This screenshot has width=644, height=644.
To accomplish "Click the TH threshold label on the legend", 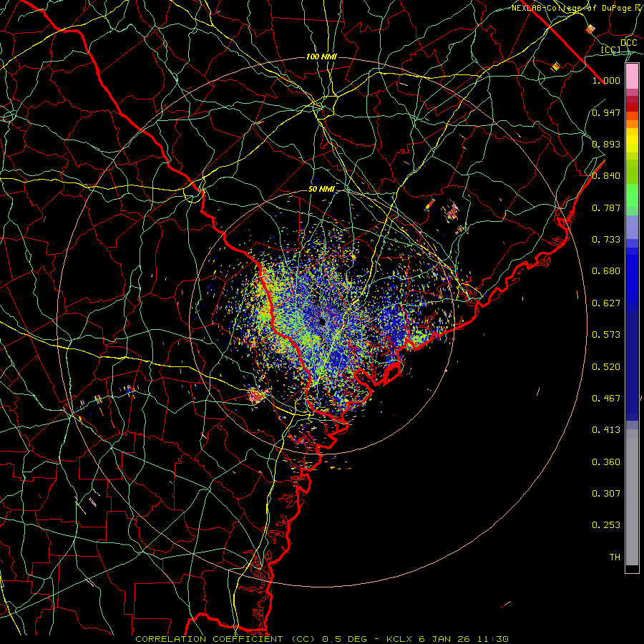I will [x=615, y=557].
